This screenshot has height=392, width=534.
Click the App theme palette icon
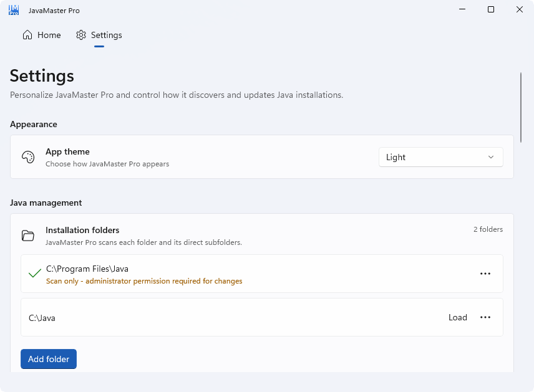(28, 157)
